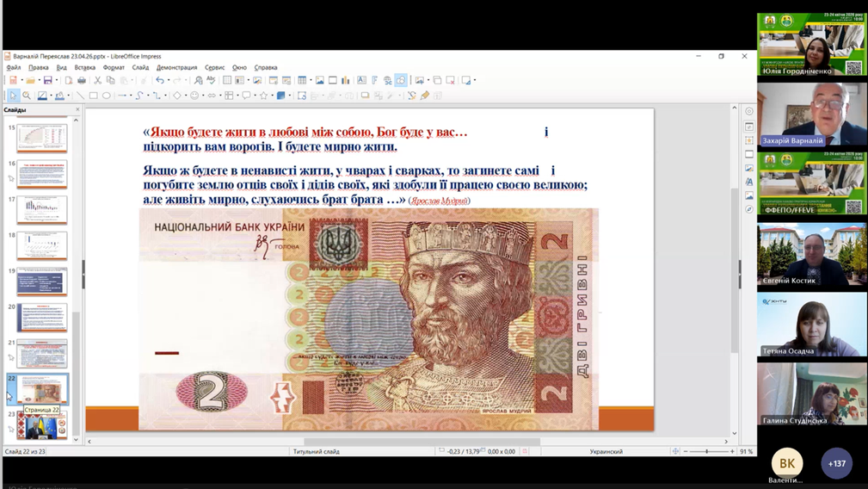Select the Zoom & Pan magnifier tool
868x489 pixels.
(x=27, y=96)
